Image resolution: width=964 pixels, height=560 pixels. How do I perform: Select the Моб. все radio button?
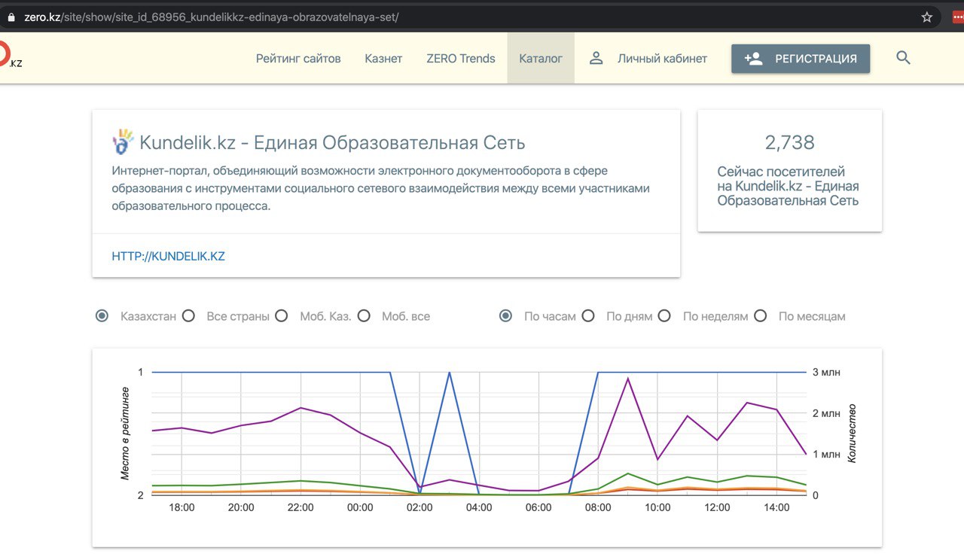[364, 316]
